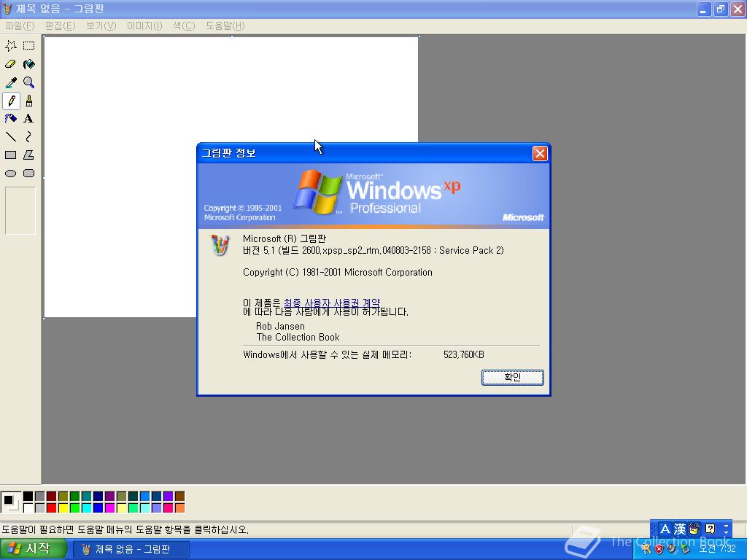Choose the dark gray color swatch
747x560 pixels.
click(39, 497)
